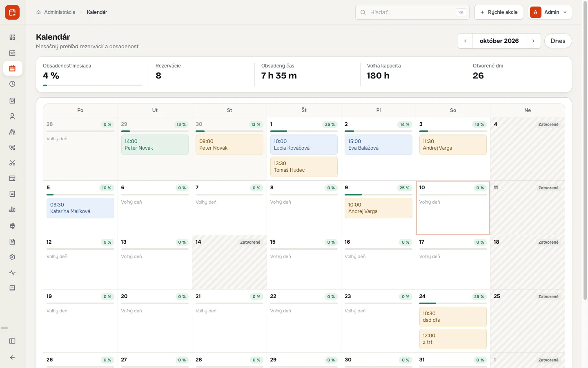The width and height of the screenshot is (588, 368).
Task: Focus the Hľadať search field
Action: [x=412, y=12]
